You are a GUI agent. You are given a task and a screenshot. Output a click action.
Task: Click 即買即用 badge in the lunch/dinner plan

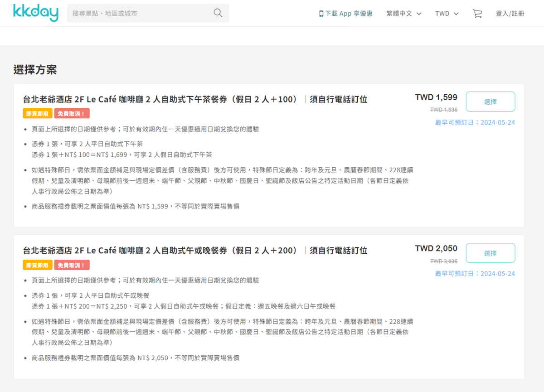(x=37, y=265)
